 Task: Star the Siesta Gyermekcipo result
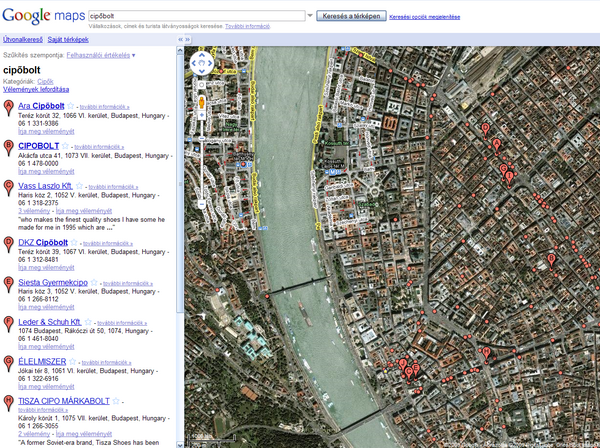pos(94,283)
